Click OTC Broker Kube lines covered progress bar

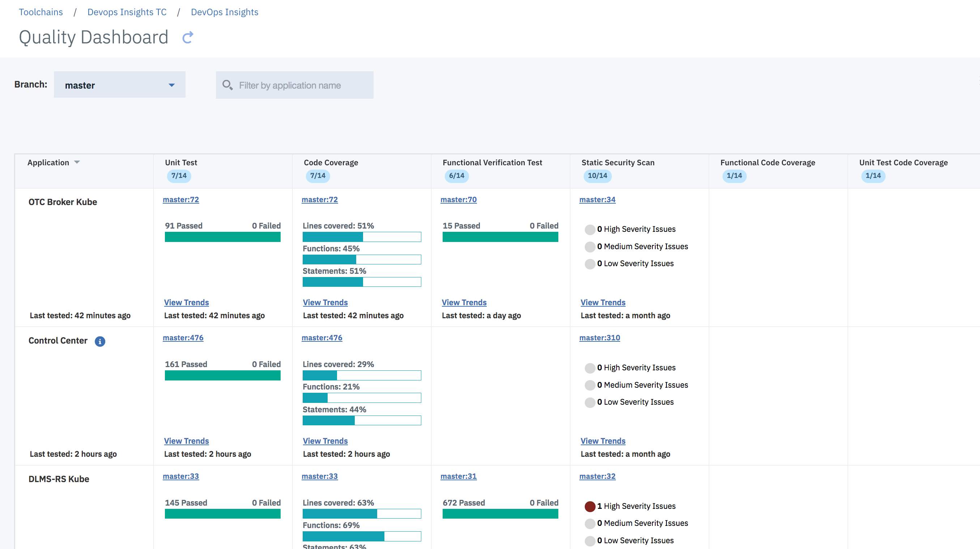(x=361, y=237)
